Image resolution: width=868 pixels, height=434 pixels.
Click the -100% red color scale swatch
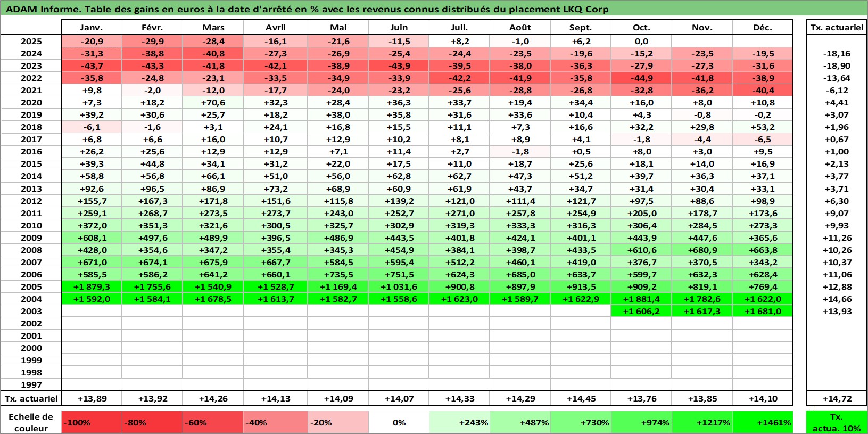coord(92,422)
